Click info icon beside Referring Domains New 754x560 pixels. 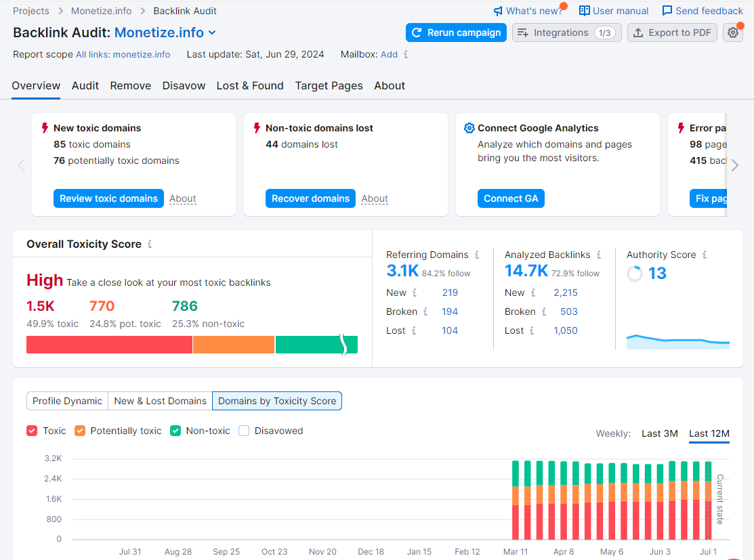(415, 293)
